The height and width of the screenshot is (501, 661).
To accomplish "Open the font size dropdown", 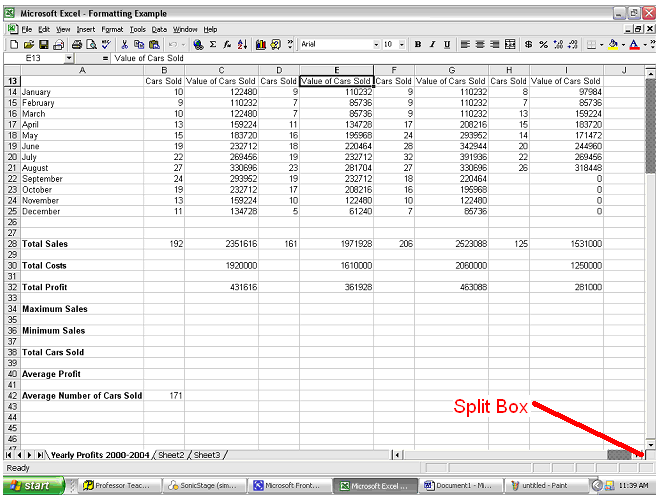I will [x=402, y=45].
